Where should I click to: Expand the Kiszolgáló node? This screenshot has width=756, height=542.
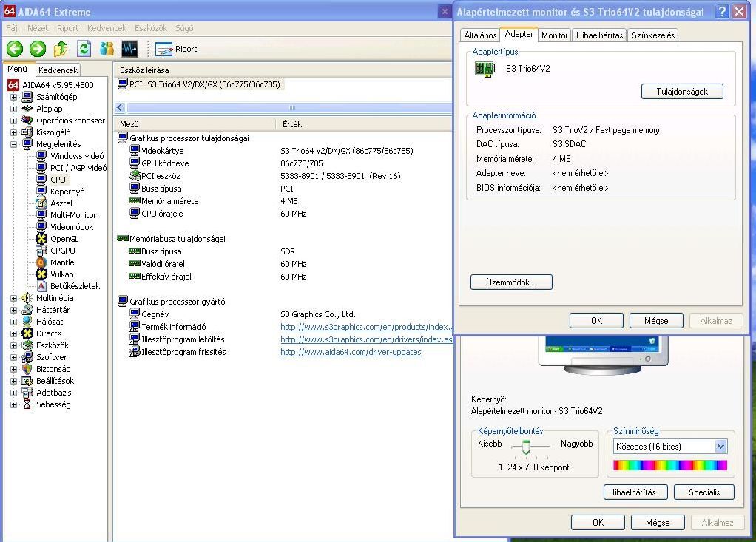[x=13, y=132]
